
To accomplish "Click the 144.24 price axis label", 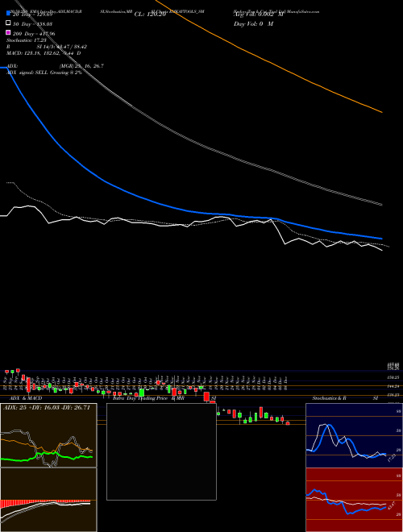I will [x=393, y=386].
